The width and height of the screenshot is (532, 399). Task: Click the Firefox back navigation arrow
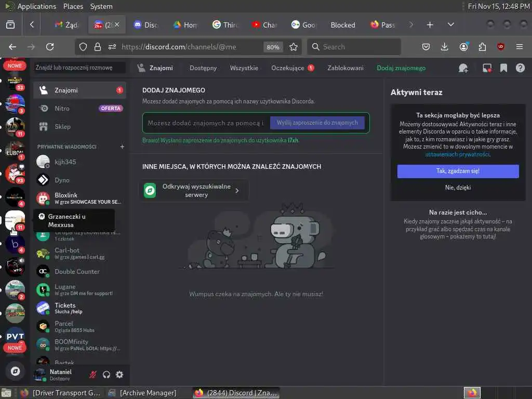pos(12,47)
